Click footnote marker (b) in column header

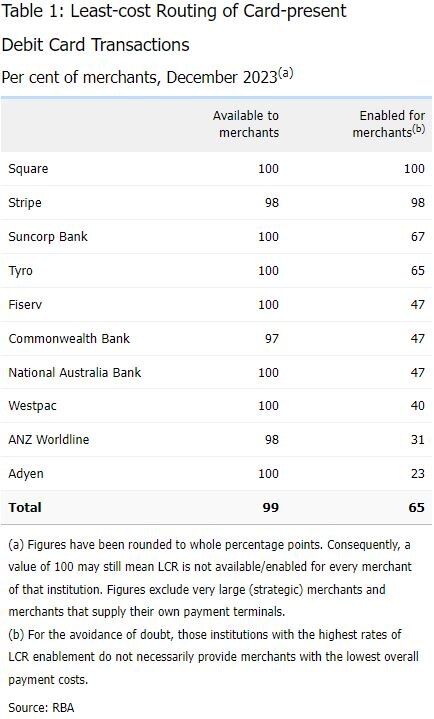[418, 129]
